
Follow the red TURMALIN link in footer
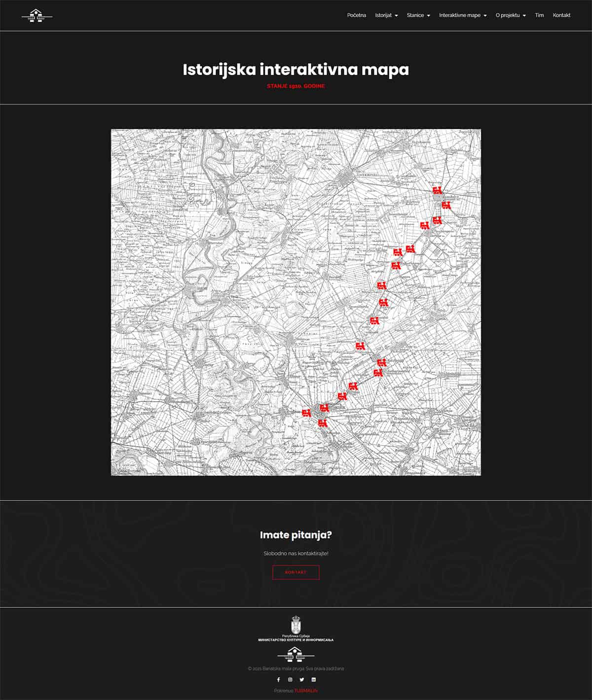306,691
